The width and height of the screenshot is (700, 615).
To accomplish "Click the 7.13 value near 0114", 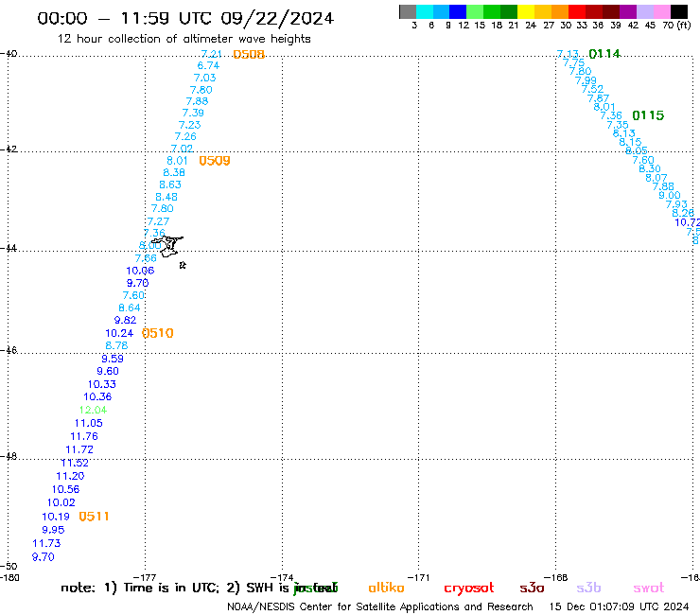I will coord(568,54).
